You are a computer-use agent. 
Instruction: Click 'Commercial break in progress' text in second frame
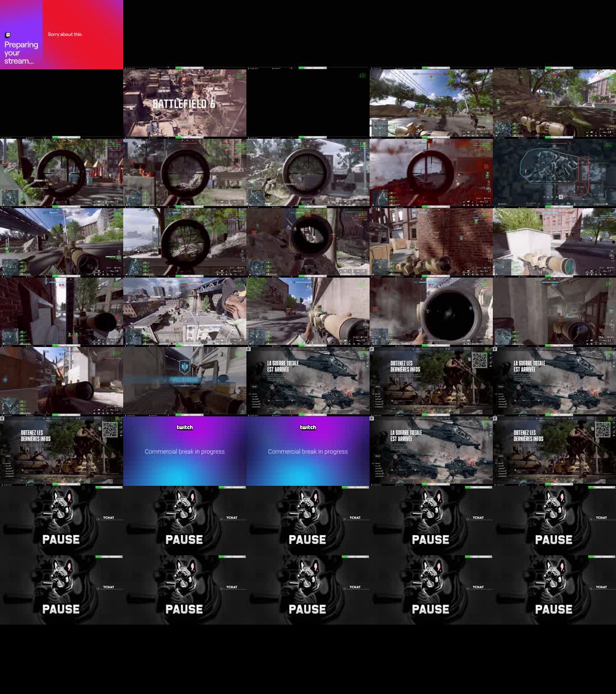point(308,452)
